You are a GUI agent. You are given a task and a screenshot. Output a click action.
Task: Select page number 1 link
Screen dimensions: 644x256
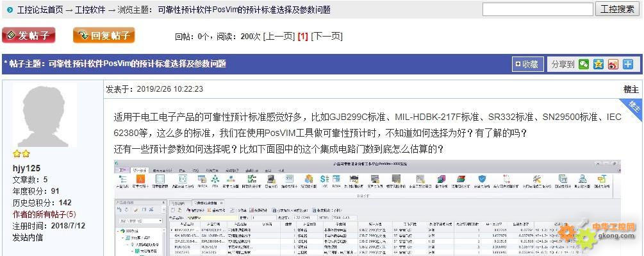(x=302, y=36)
